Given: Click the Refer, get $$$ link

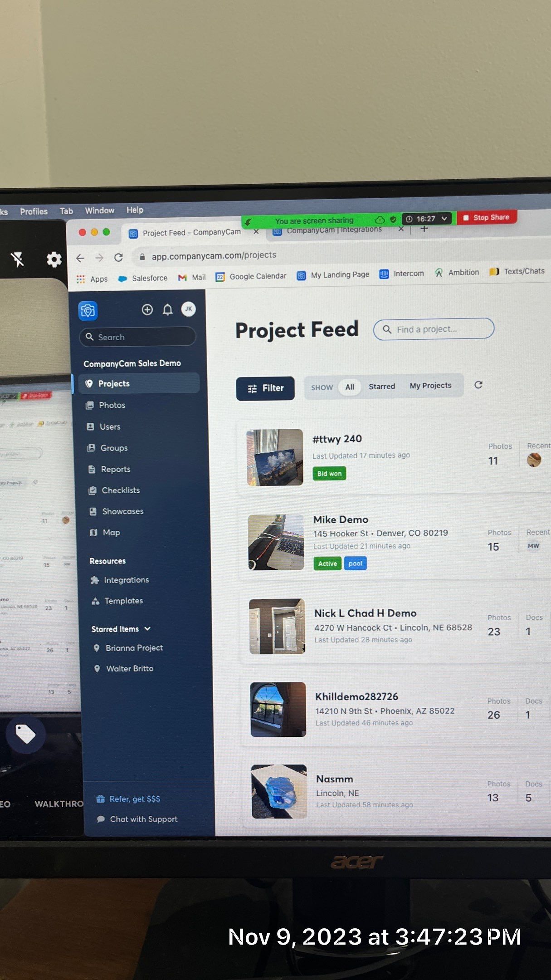Looking at the screenshot, I should pyautogui.click(x=134, y=799).
